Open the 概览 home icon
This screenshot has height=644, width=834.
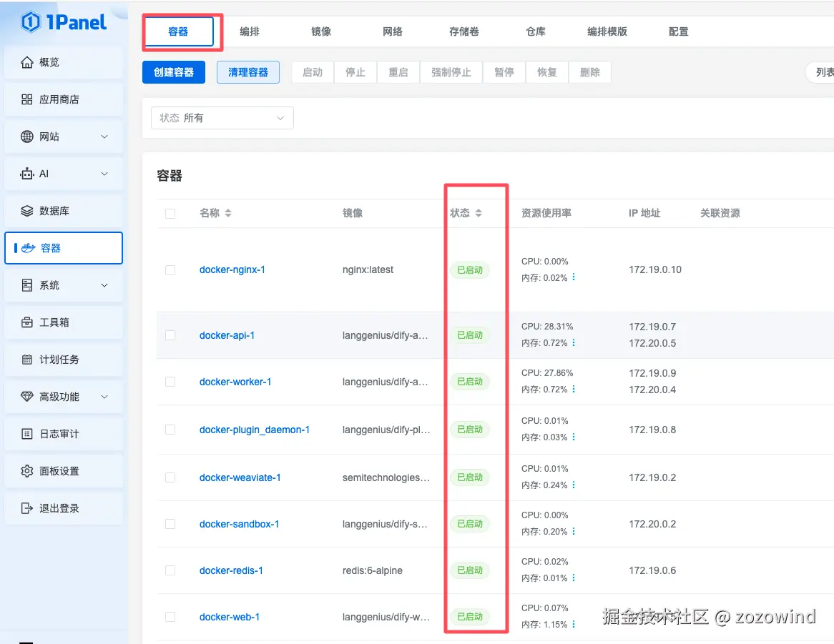click(x=26, y=62)
